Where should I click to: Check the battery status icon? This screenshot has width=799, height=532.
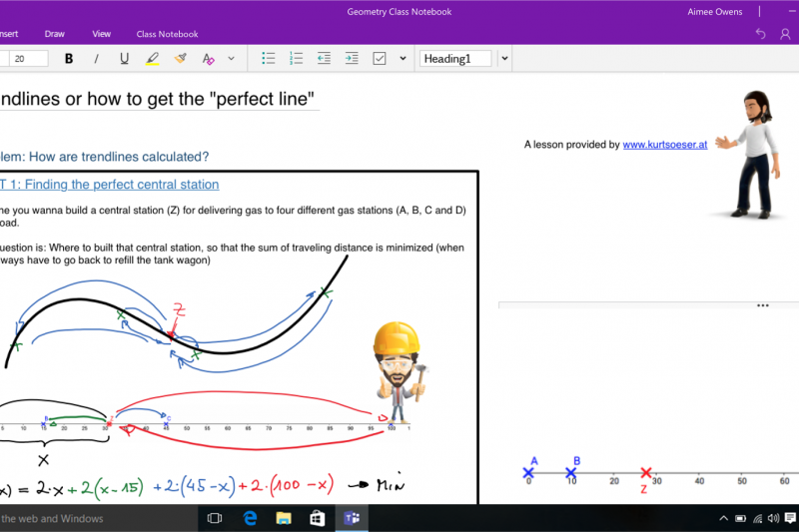pos(740,518)
